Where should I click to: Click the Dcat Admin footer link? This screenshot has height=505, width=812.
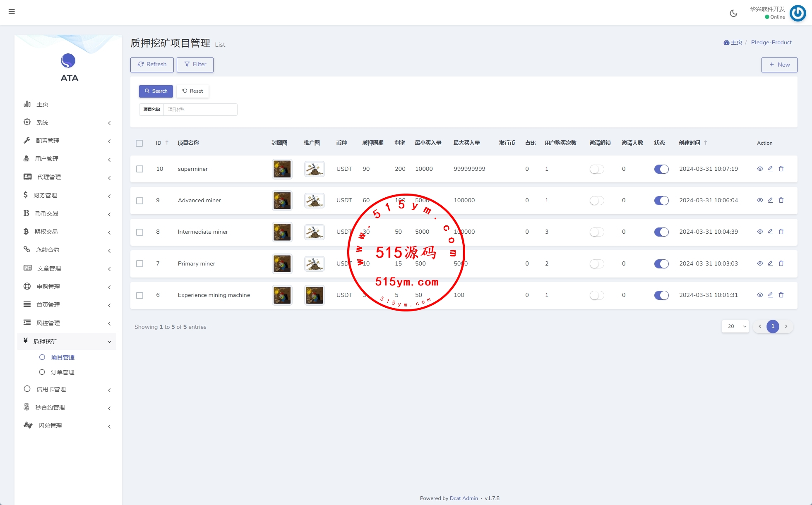pyautogui.click(x=464, y=498)
